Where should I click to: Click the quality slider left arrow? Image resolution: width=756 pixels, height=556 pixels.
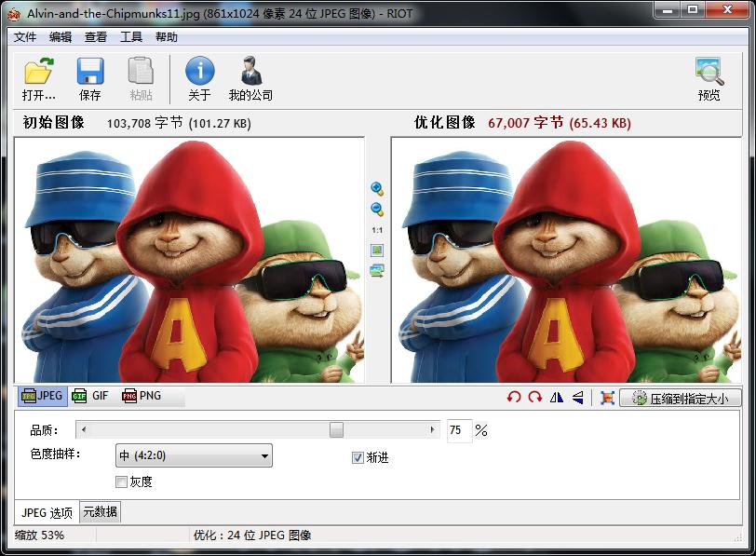pos(84,429)
